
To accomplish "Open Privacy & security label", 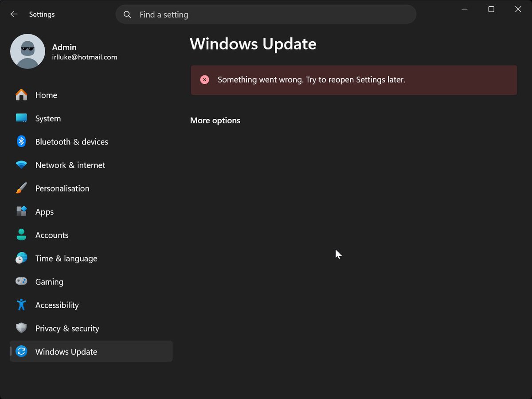I will 67,329.
